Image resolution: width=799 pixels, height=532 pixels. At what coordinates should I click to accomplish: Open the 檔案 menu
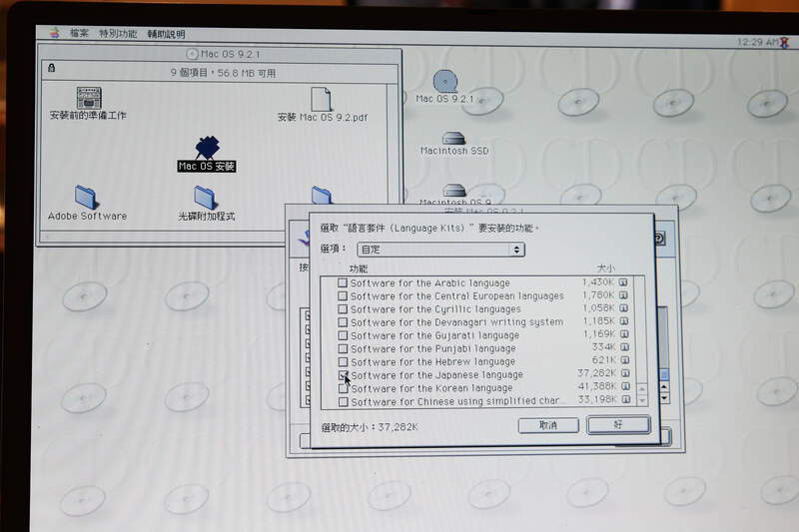(x=79, y=34)
